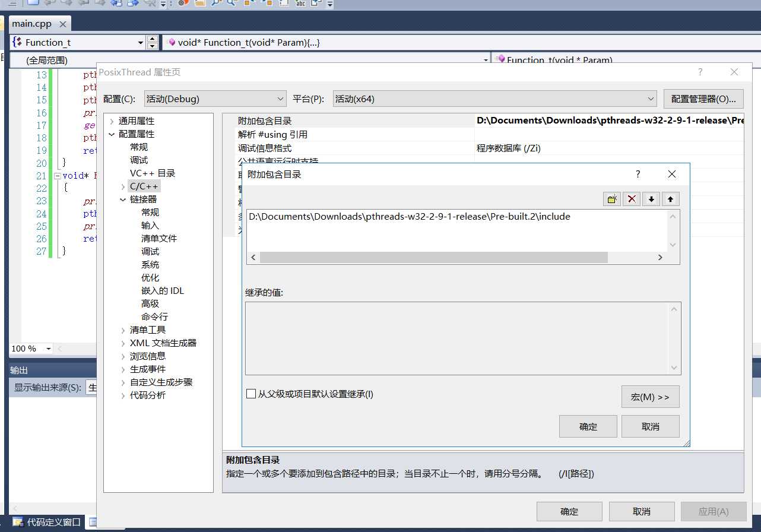Image resolution: width=761 pixels, height=532 pixels.
Task: Click the horizontal scrollbar thumb under include path
Action: click(x=433, y=257)
